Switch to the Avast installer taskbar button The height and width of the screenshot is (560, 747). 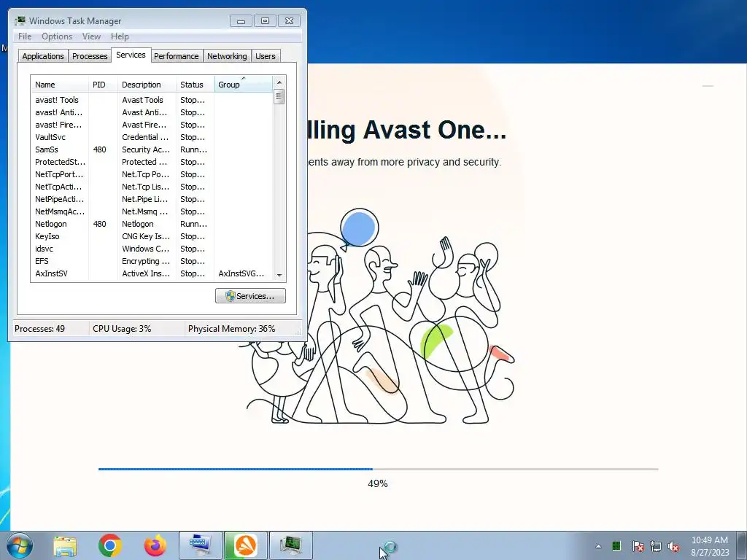point(246,545)
